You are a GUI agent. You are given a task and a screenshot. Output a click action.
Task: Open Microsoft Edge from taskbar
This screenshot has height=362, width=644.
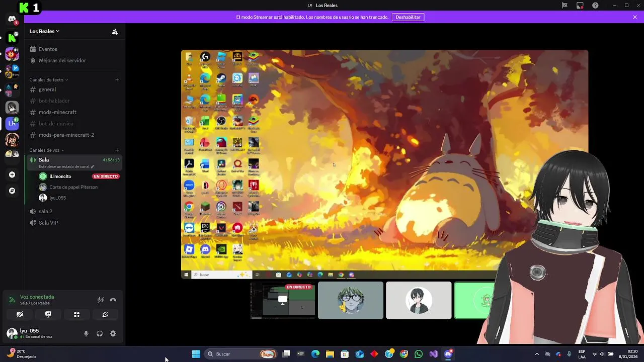tap(315, 354)
